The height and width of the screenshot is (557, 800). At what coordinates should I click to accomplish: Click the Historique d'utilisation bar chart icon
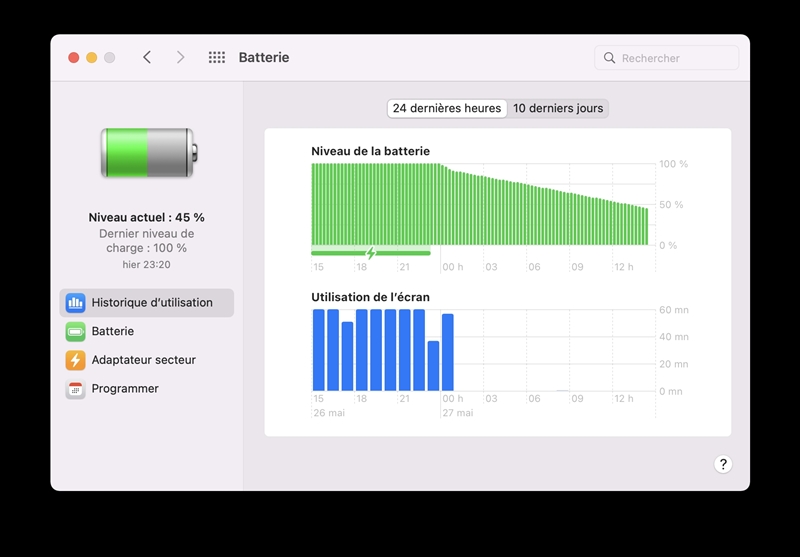pos(76,303)
